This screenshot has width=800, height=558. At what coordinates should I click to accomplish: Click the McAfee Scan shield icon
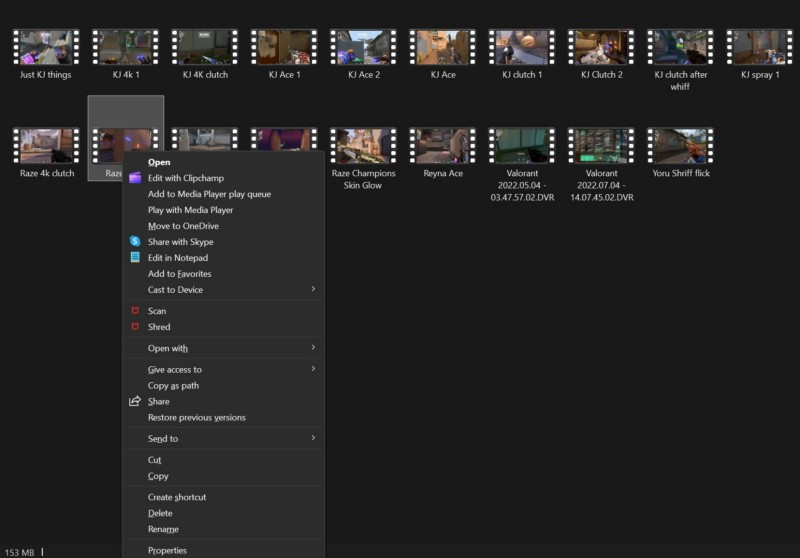click(135, 311)
